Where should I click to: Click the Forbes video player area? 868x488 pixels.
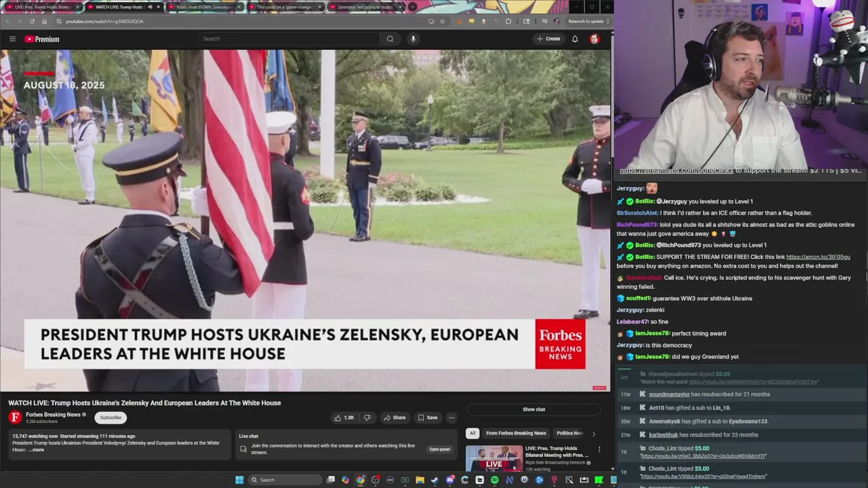(x=305, y=220)
